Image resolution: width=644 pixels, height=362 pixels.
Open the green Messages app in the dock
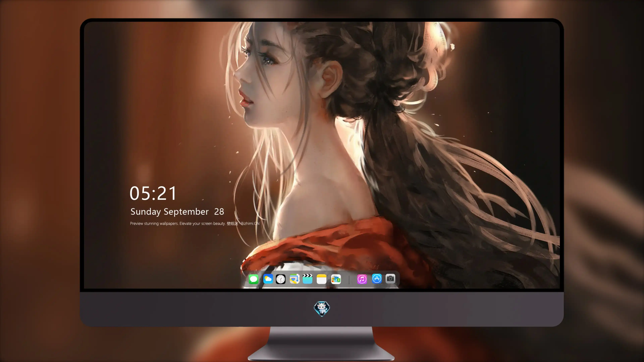(254, 279)
